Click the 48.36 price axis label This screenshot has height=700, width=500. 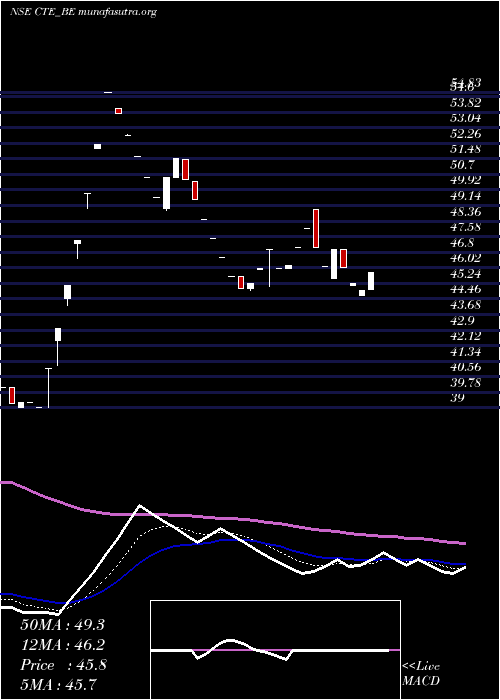pyautogui.click(x=466, y=211)
